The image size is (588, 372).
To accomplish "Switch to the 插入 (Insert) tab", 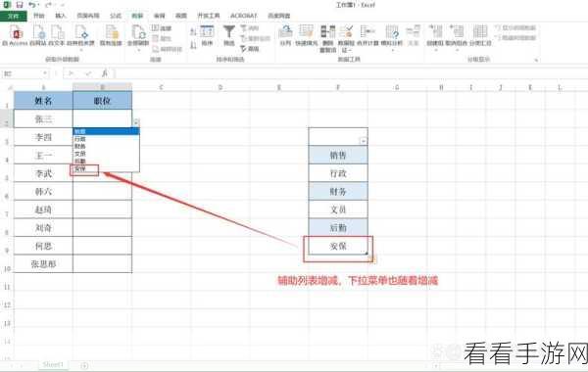I will (61, 16).
